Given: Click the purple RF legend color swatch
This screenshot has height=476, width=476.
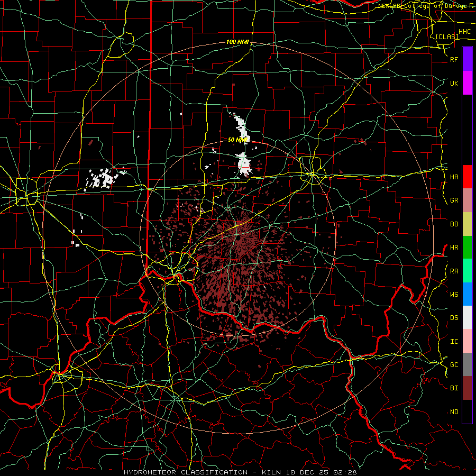Looking at the screenshot, I should tap(467, 59).
